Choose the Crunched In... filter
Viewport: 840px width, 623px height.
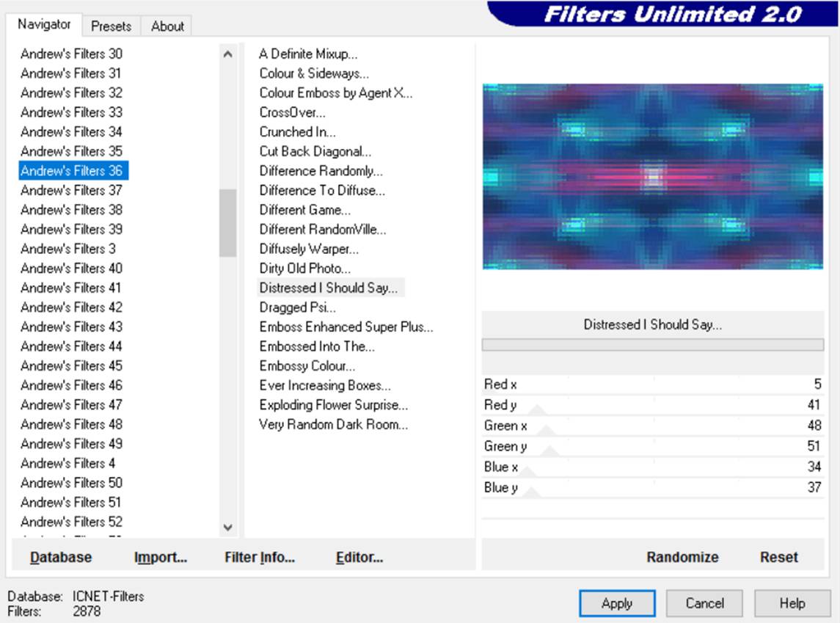[297, 132]
